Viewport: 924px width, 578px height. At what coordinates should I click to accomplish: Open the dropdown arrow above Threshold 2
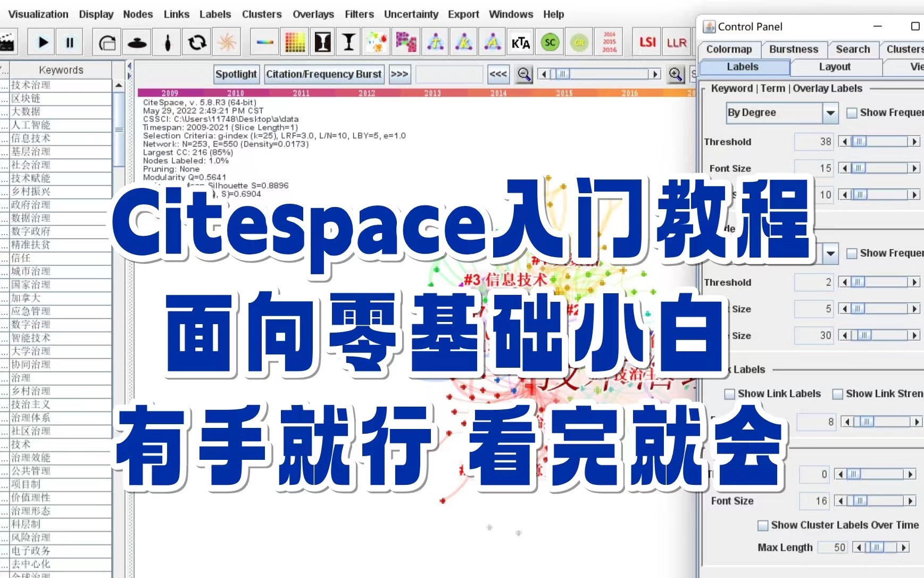[x=830, y=254]
